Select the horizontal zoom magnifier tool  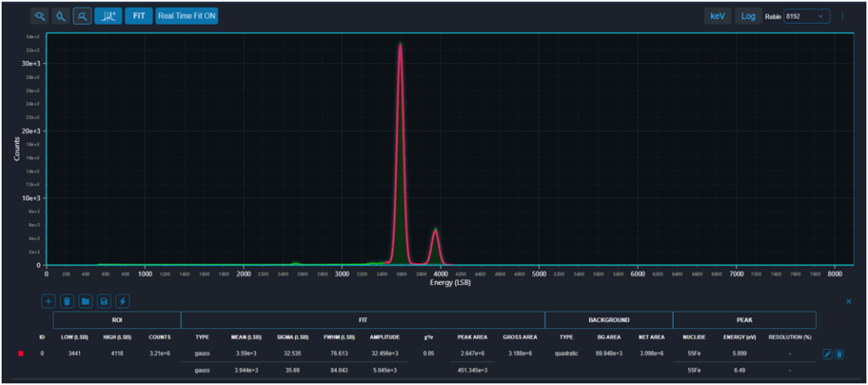tap(39, 16)
